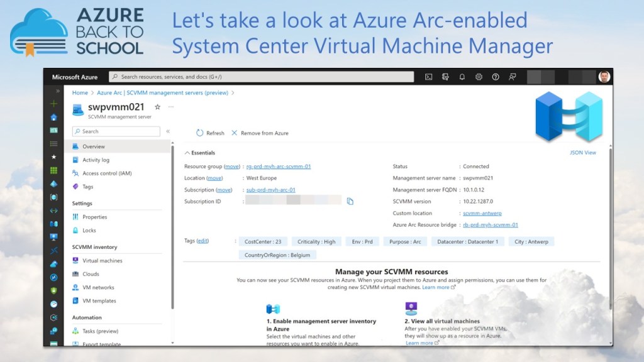
Task: Click the notifications bell icon
Action: click(462, 77)
